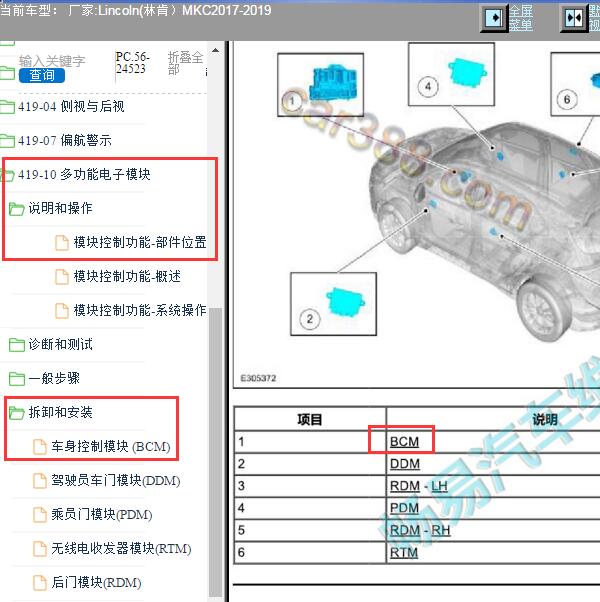This screenshot has height=602, width=600.
Task: Open the PC.56-24523 entry
Action: (x=132, y=63)
